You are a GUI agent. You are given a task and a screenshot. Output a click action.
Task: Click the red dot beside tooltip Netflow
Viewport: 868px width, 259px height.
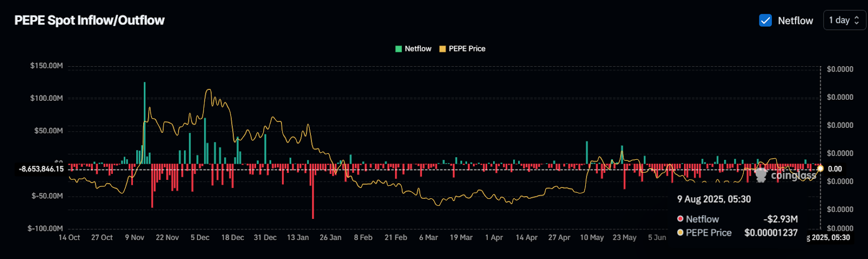(x=680, y=219)
